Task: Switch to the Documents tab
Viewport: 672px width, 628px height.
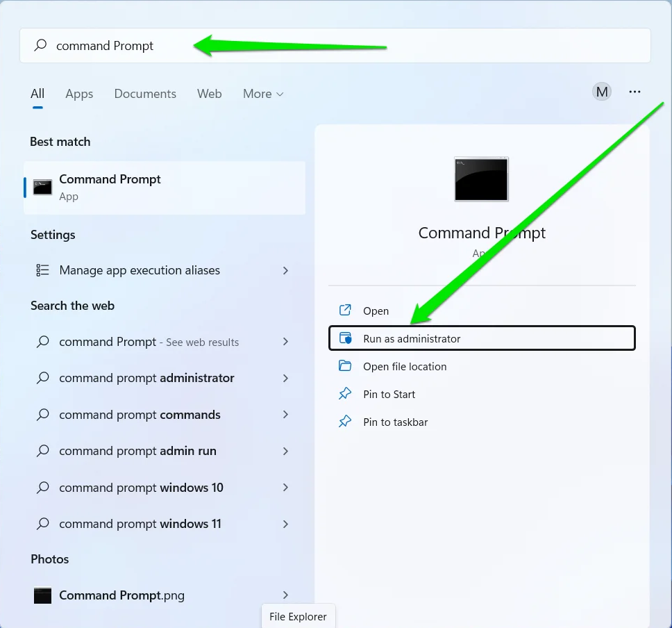Action: (145, 94)
